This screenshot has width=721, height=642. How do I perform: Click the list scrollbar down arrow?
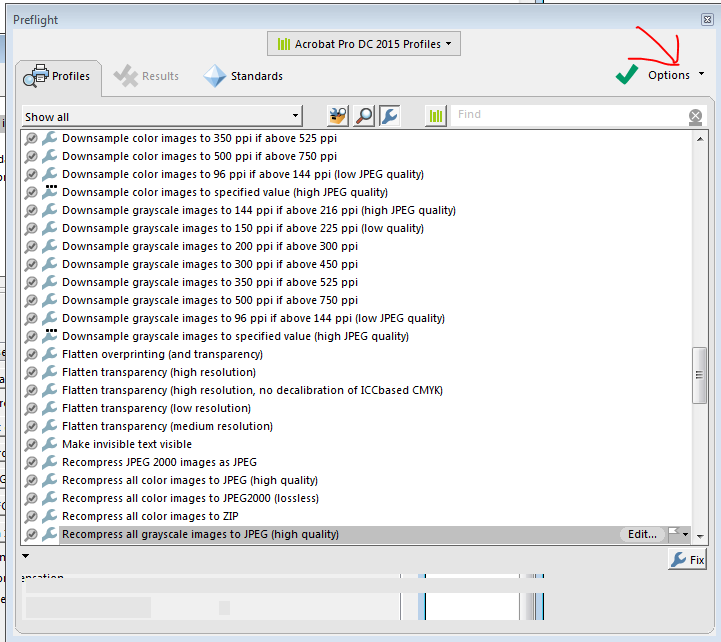click(x=700, y=536)
